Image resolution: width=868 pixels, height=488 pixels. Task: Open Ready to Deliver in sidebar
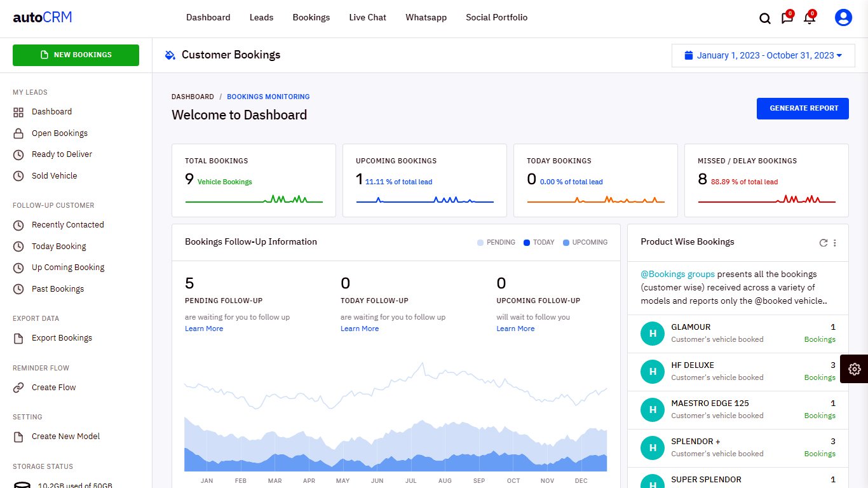62,154
